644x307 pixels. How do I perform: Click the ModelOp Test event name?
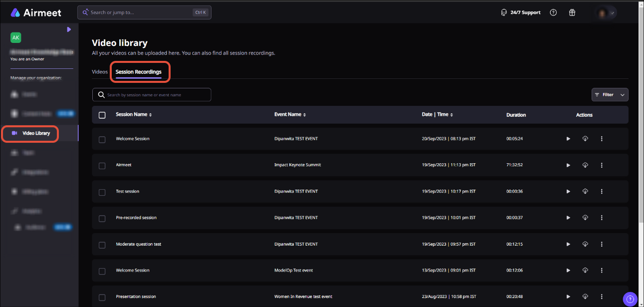pyautogui.click(x=294, y=271)
